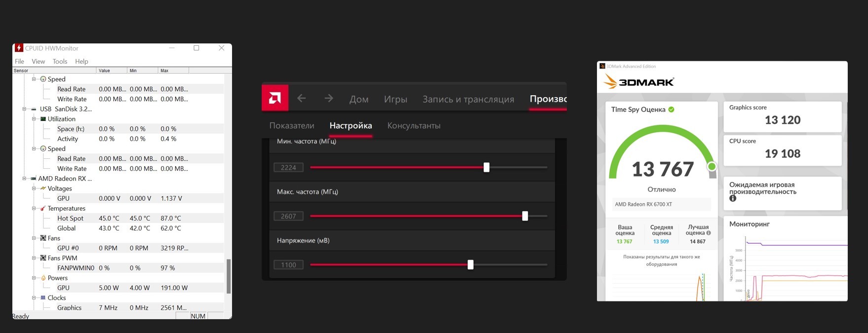
Task: Collapse the USB SanDisk device node
Action: [x=24, y=109]
